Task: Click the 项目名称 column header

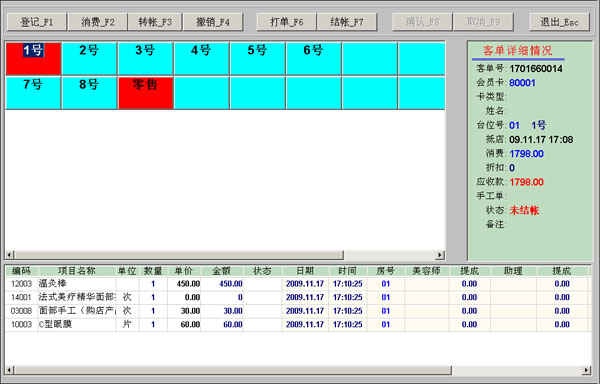Action: click(x=77, y=271)
